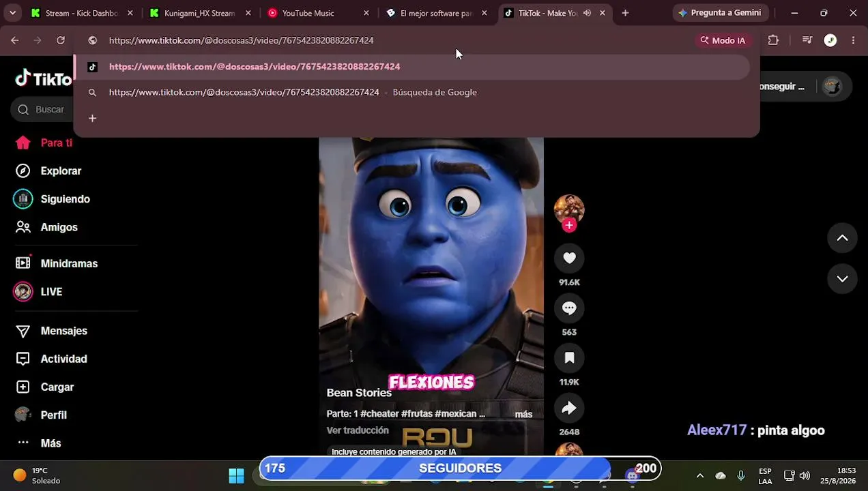Open the user avatar beside Conseguir
This screenshot has height=491, width=868.
[832, 87]
